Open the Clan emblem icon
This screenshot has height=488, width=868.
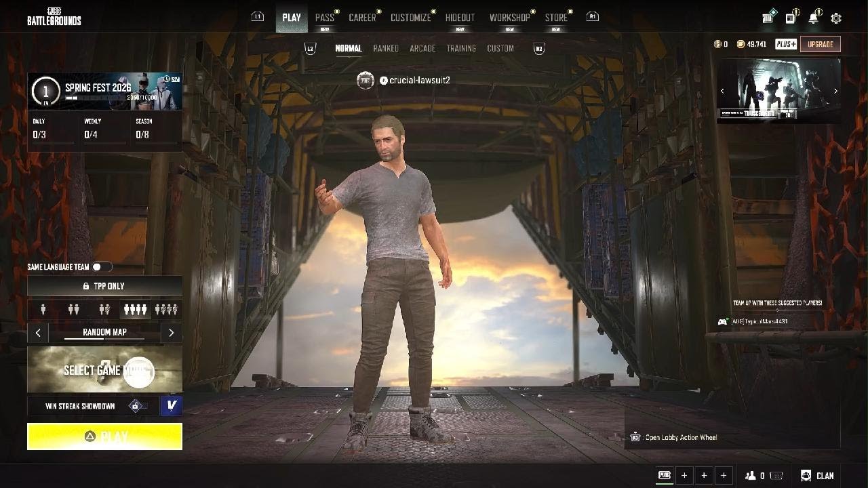[806, 476]
